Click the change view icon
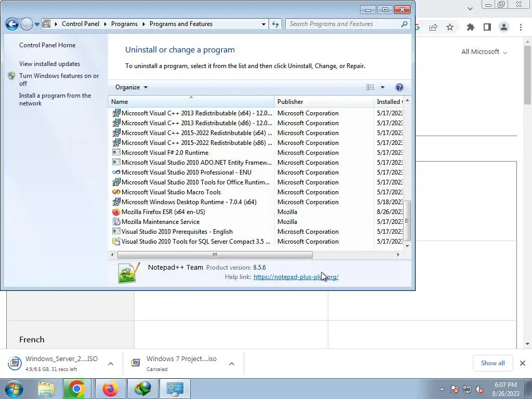Screen dimensions: 532x399 (x=370, y=87)
